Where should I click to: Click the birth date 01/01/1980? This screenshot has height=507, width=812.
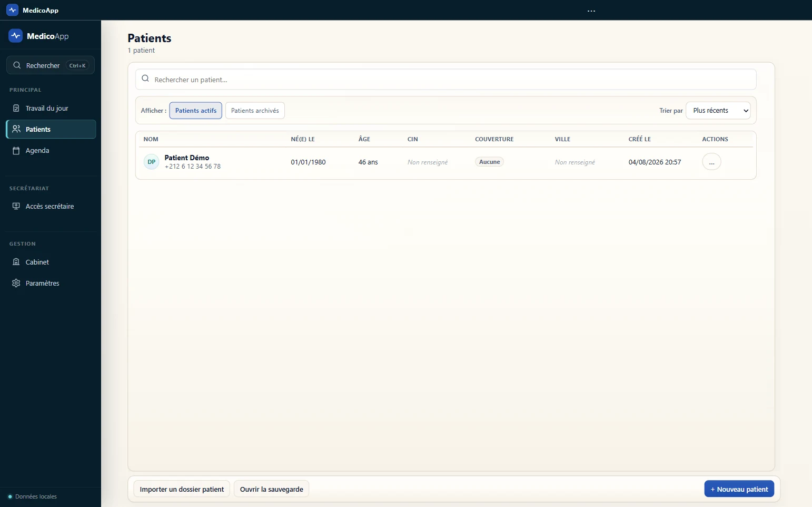[309, 162]
